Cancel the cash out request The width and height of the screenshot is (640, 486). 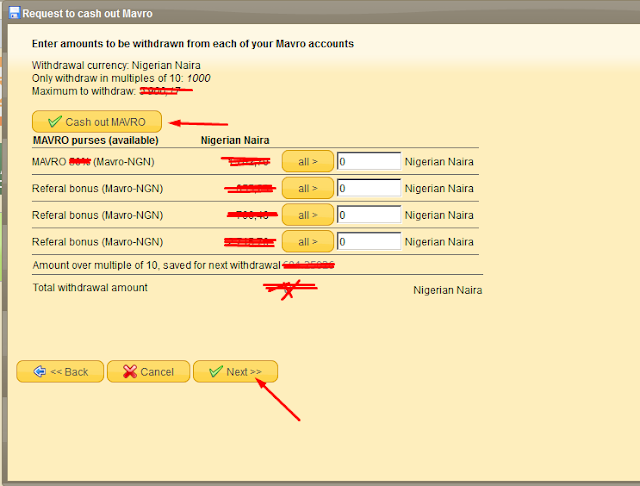(148, 371)
